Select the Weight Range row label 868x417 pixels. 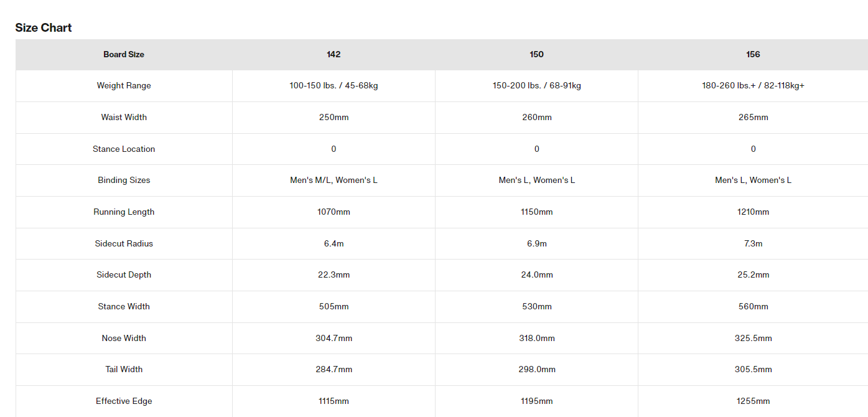(124, 85)
